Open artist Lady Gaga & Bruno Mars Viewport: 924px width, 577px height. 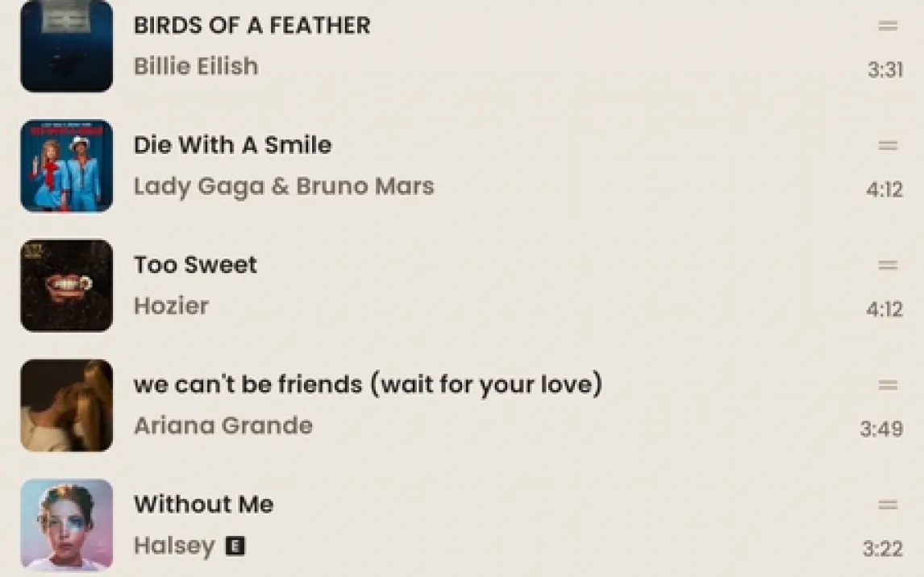tap(284, 186)
